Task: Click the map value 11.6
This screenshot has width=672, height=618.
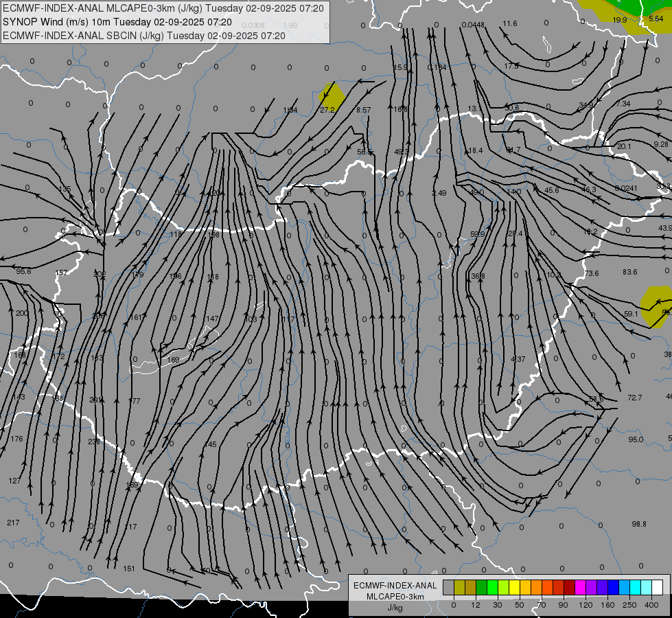Action: pos(510,23)
